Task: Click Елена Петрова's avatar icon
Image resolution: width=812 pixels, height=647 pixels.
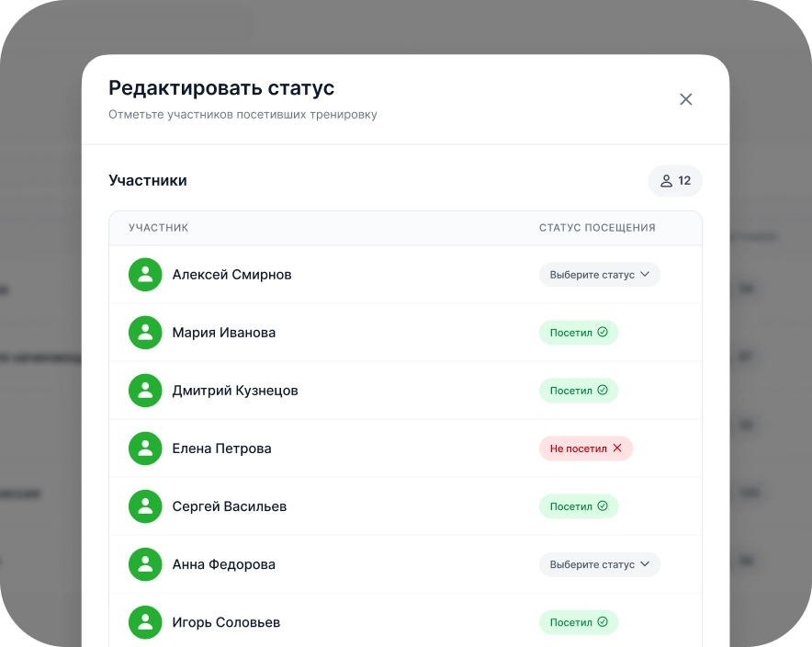Action: tap(145, 448)
